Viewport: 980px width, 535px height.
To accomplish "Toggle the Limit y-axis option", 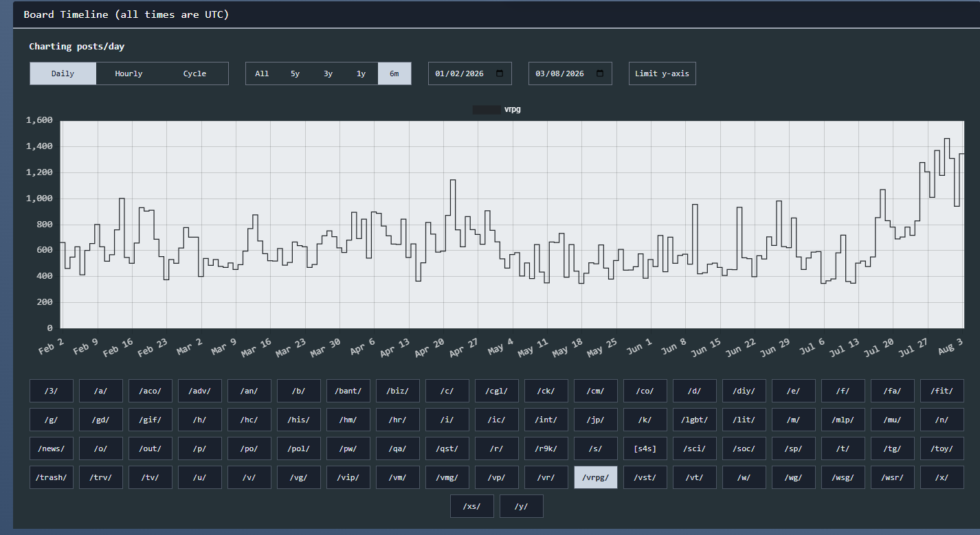I will point(662,73).
